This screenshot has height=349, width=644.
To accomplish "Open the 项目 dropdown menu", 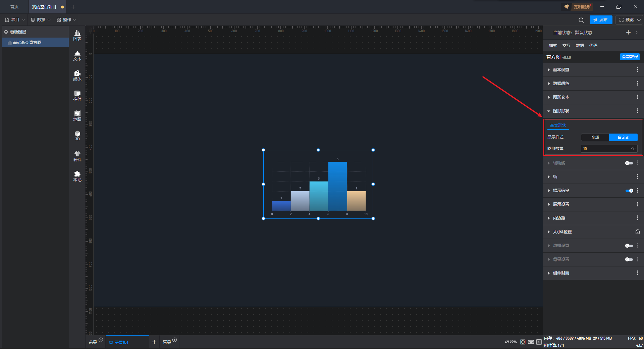I will (15, 20).
